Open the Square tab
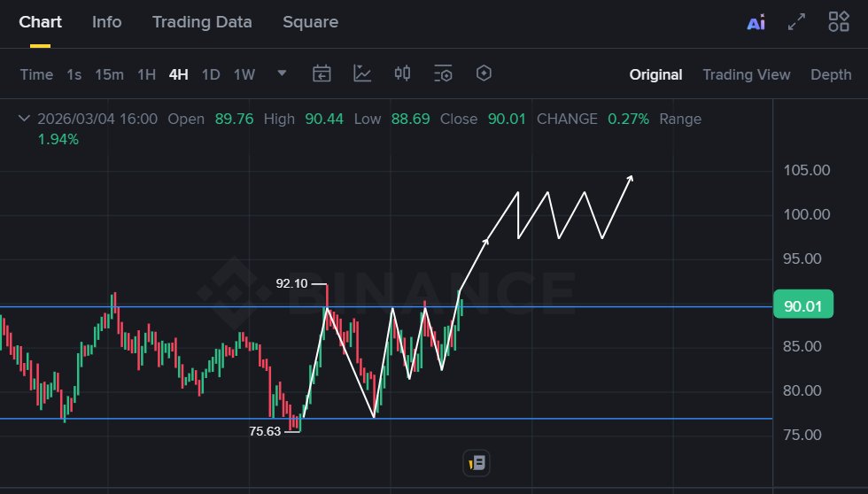868x494 pixels. pos(311,22)
